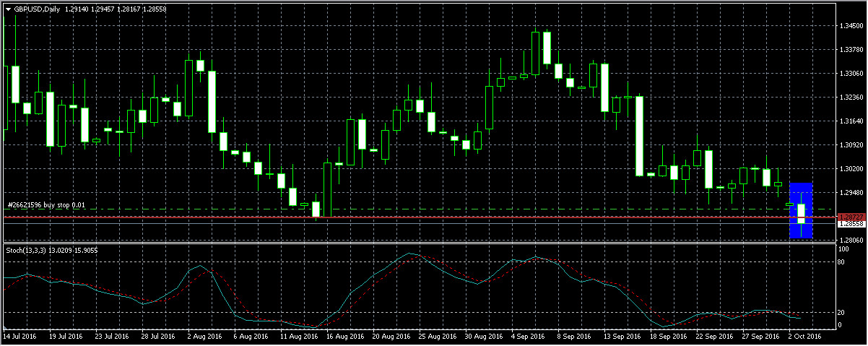Click the 1.31640 price axis label

[852, 121]
